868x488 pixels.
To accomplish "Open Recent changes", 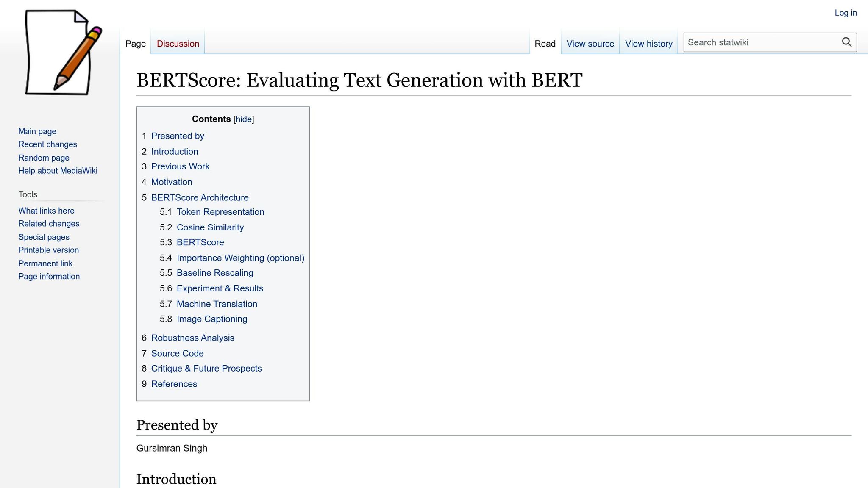I will [47, 144].
